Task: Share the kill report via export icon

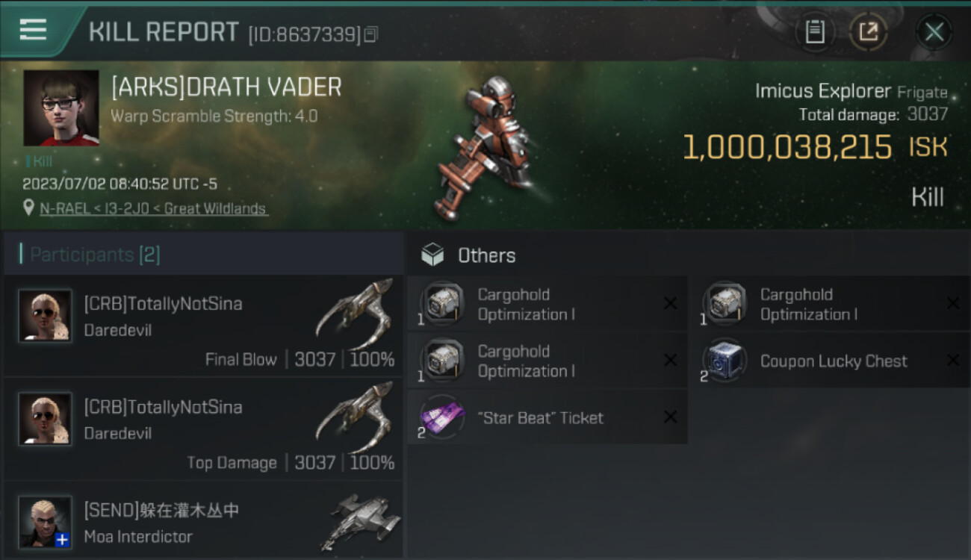Action: pyautogui.click(x=868, y=32)
